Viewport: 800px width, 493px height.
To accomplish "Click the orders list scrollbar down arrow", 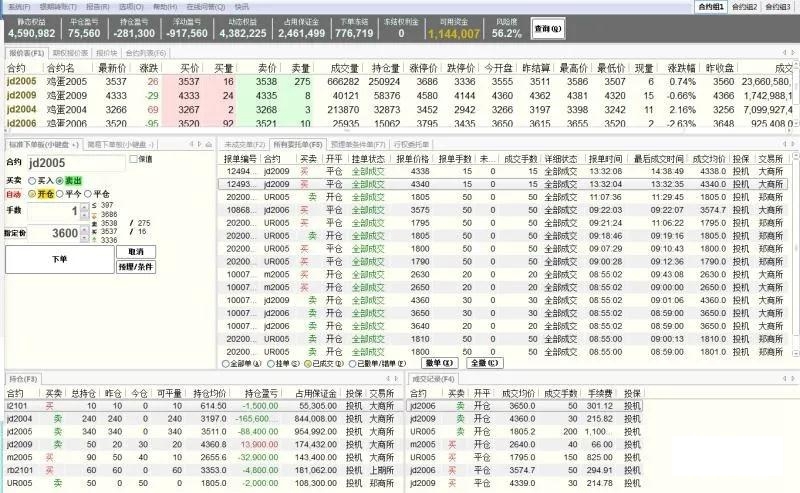I will (795, 353).
